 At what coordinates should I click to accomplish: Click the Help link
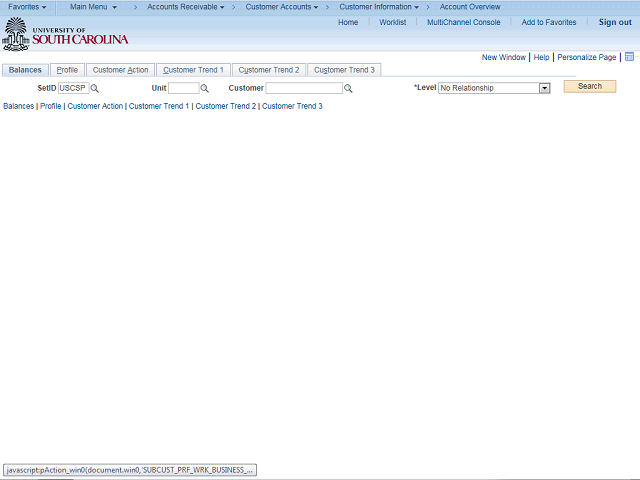(542, 58)
